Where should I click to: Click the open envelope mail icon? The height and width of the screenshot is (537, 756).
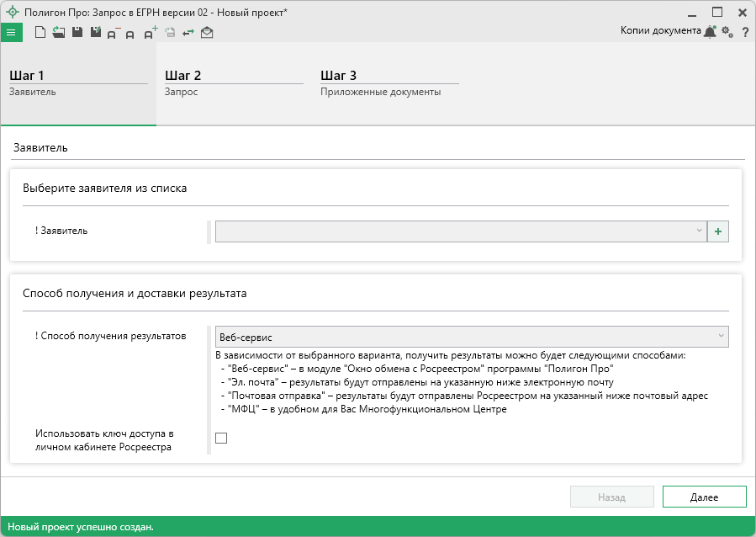pyautogui.click(x=207, y=33)
